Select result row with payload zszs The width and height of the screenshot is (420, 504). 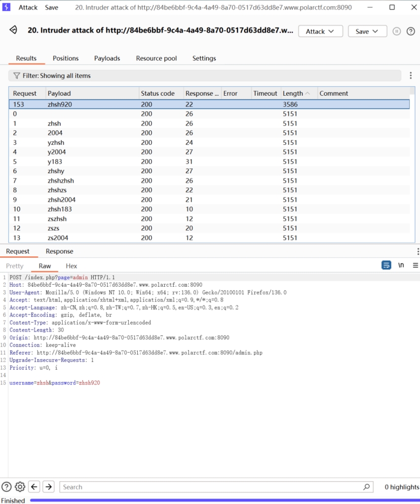tap(209, 228)
